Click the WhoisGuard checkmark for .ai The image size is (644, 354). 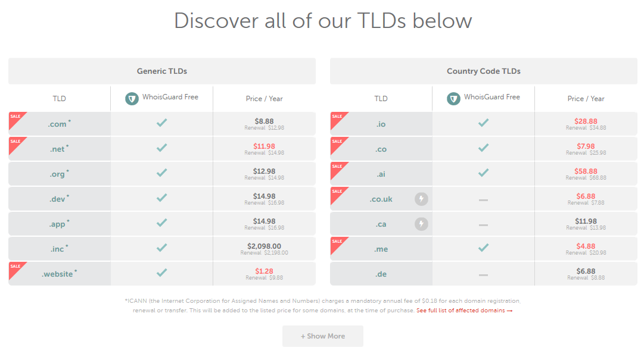[x=483, y=173]
